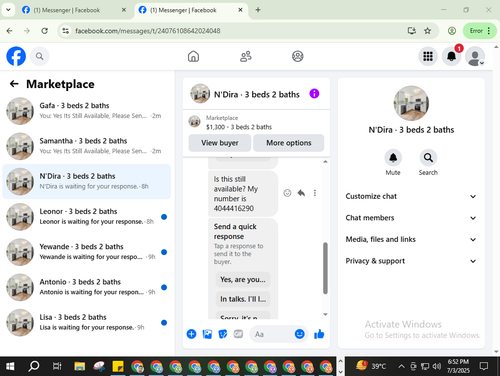
Task: Attach a photo file icon
Action: pos(207,334)
